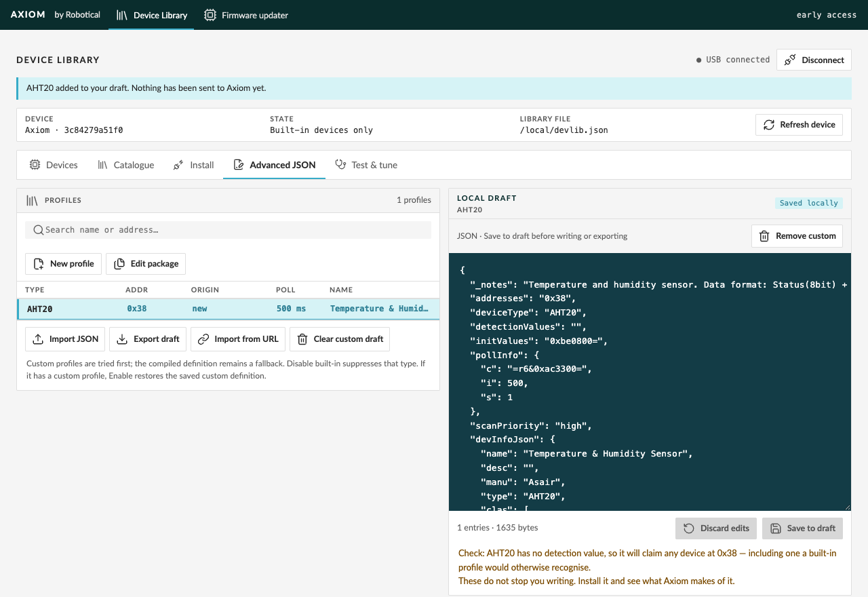Viewport: 868px width, 597px height.
Task: Click inside the JSON editor text area
Action: (x=650, y=382)
